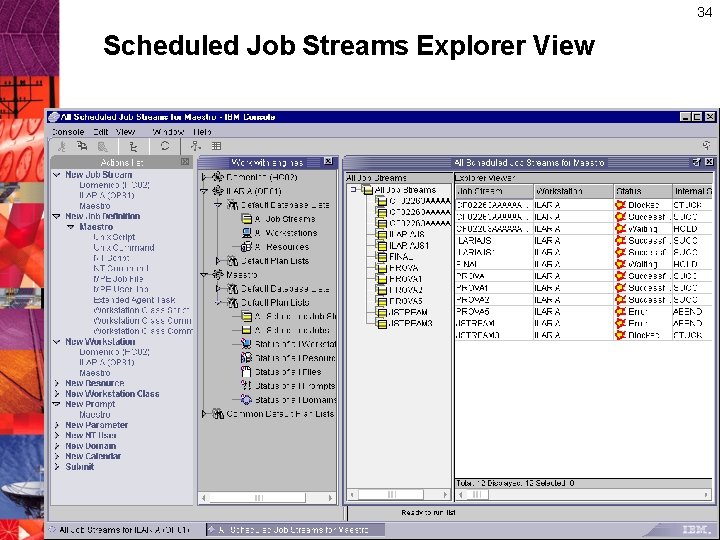Expand the New Parameter action group
Image resolution: width=720 pixels, height=540 pixels.
[x=57, y=425]
